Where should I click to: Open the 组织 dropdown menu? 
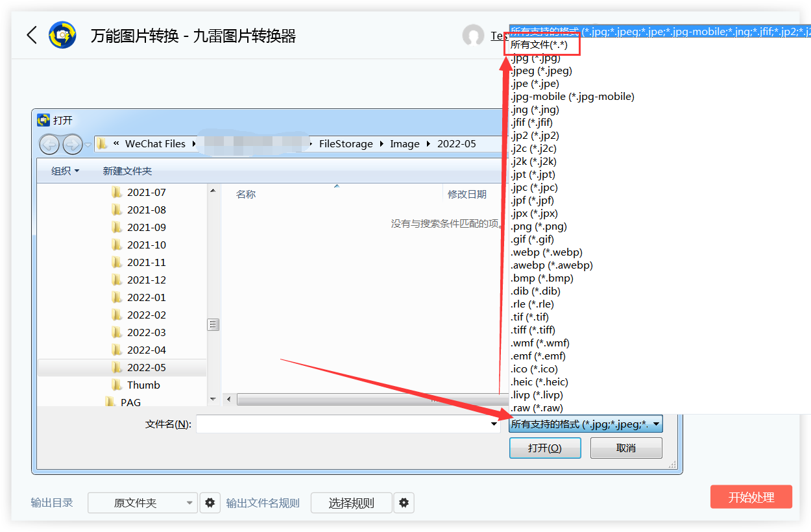pos(65,171)
